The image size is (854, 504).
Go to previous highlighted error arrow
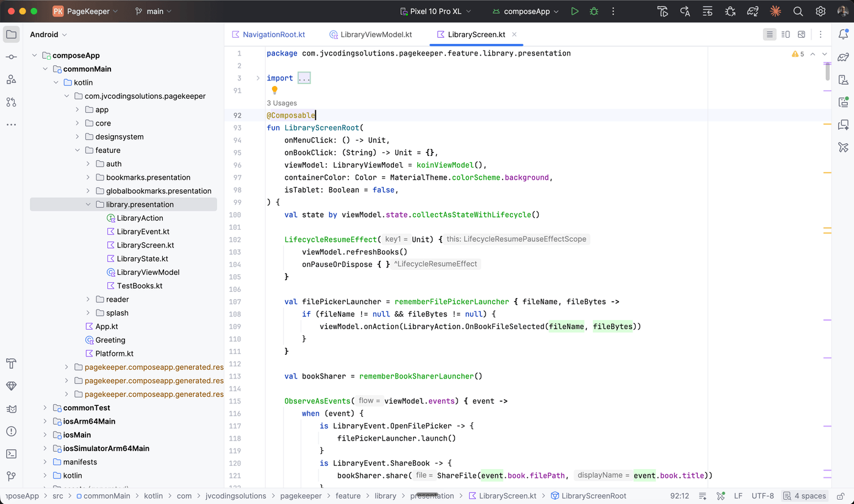coord(813,54)
